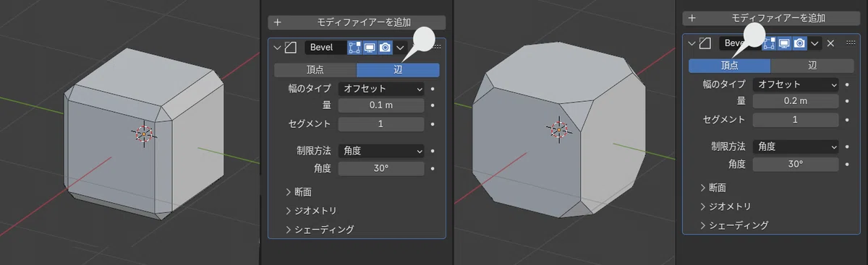Expand 断面 section in left panel
The height and width of the screenshot is (265, 868).
click(x=299, y=192)
